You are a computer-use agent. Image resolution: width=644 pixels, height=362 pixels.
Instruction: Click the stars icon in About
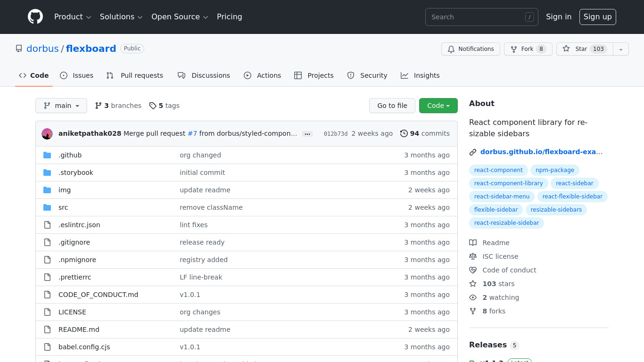473,284
